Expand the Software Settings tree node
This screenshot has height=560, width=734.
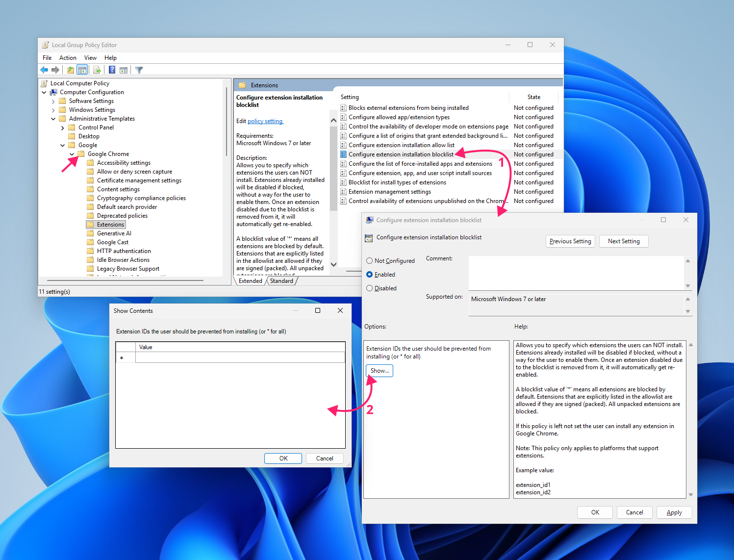pyautogui.click(x=53, y=101)
